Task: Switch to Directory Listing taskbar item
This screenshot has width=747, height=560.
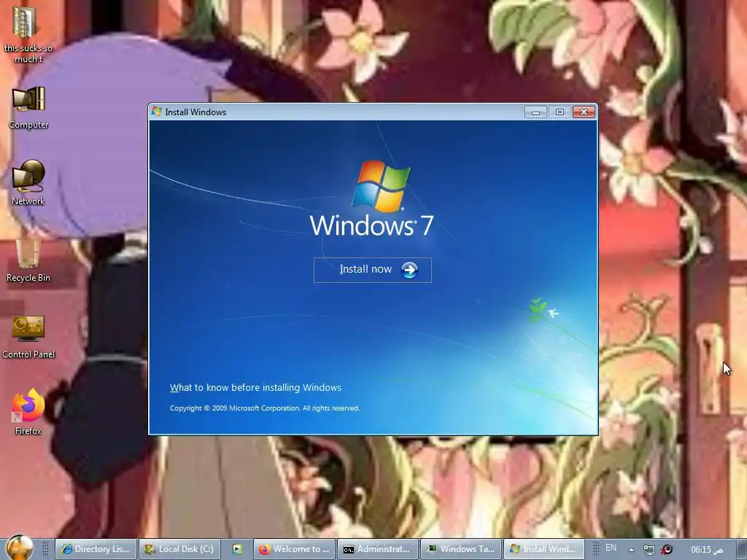Action: [x=96, y=549]
